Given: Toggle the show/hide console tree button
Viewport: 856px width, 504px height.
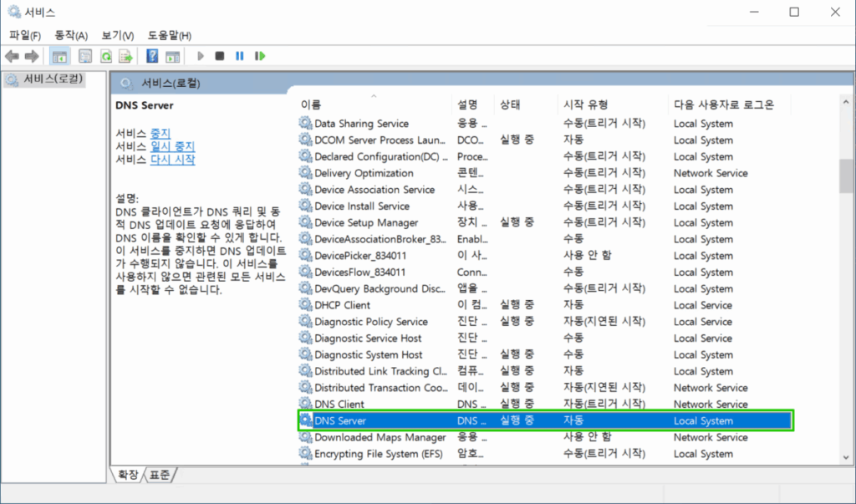Looking at the screenshot, I should 59,56.
